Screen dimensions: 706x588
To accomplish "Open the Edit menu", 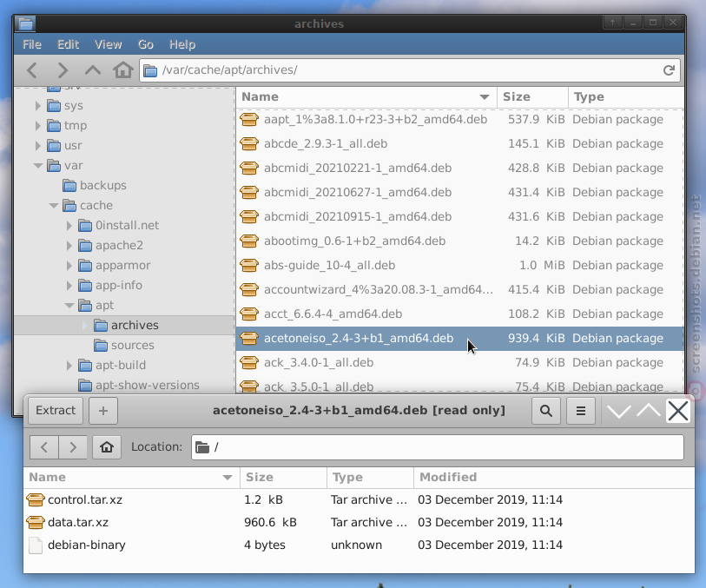I will pos(68,44).
